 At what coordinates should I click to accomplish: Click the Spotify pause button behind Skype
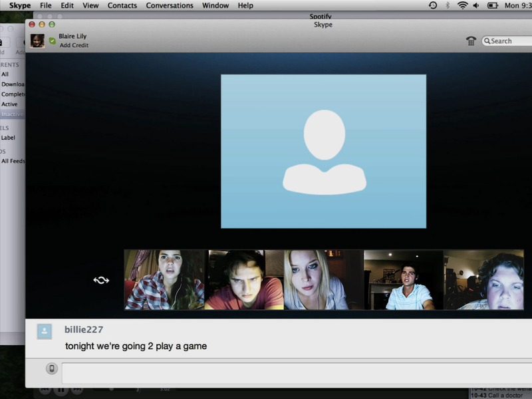(61, 390)
